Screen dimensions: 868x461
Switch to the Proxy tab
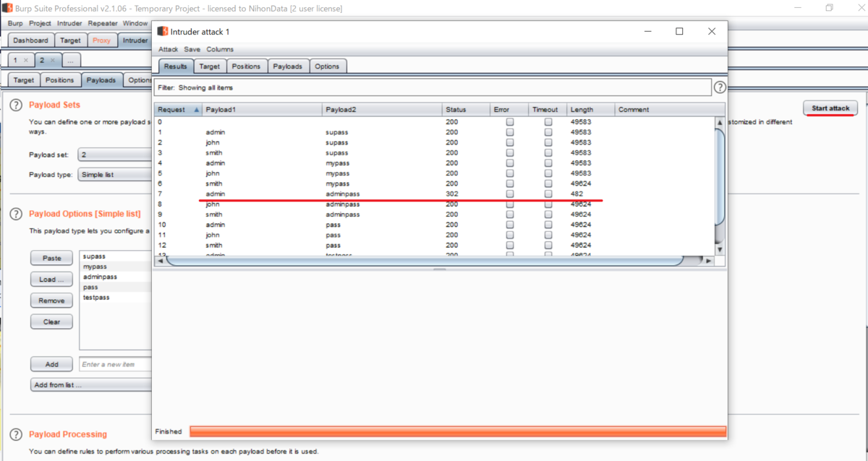102,40
